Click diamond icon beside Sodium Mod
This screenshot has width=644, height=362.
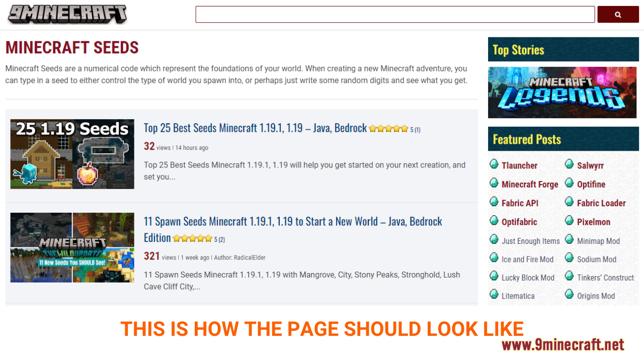tap(569, 258)
